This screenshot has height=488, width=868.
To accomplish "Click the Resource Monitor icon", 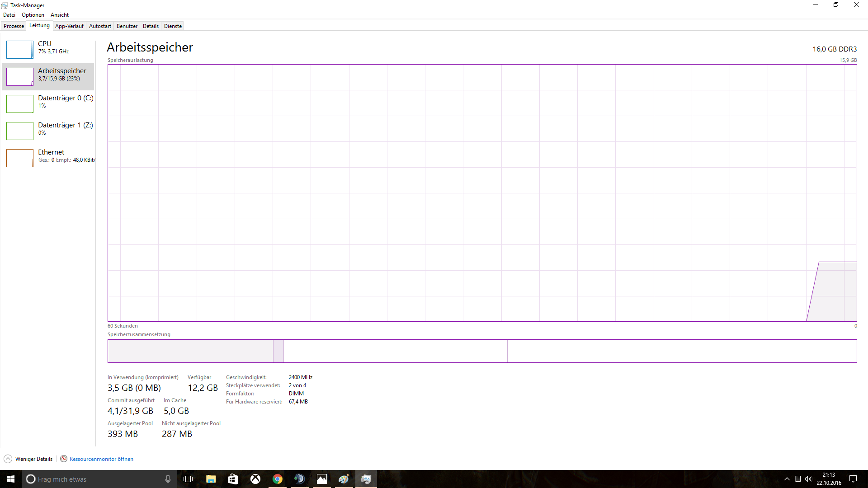I will (x=64, y=459).
